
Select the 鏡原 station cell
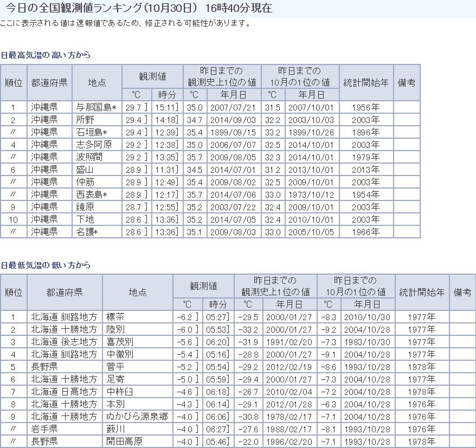[97, 207]
